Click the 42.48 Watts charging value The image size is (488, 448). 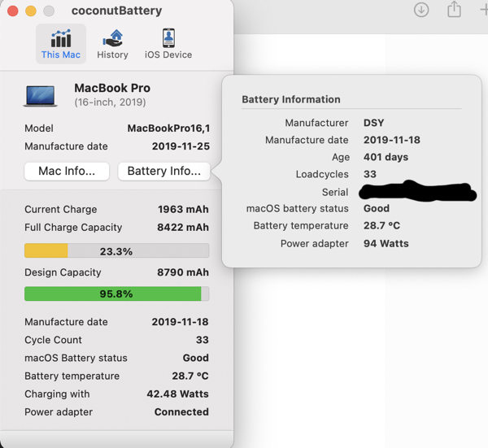[177, 394]
